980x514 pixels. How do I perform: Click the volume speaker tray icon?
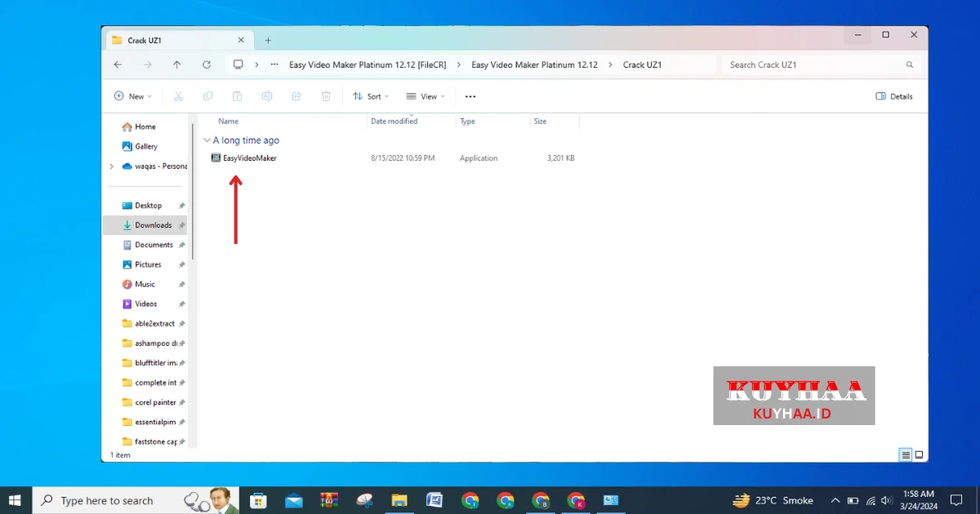pyautogui.click(x=886, y=500)
